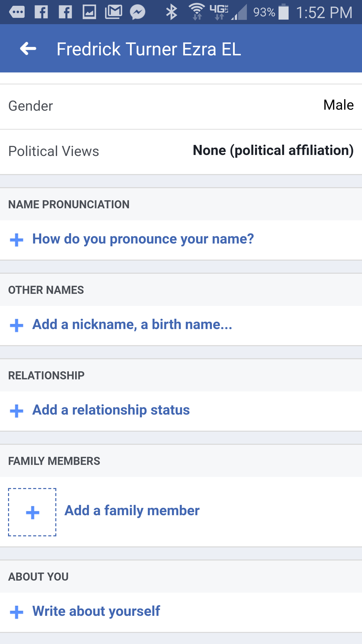Tap Add a family member link
The width and height of the screenshot is (362, 644).
point(132,511)
